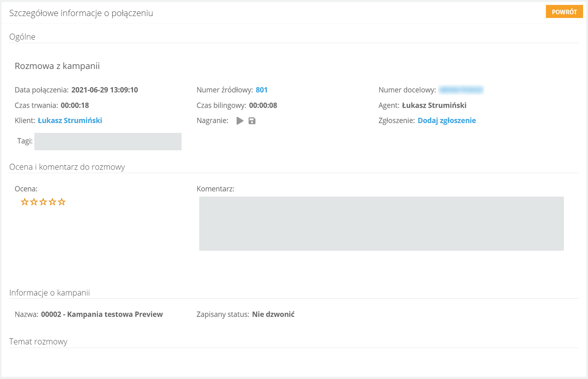The width and height of the screenshot is (588, 379).
Task: Select agent name Łukasz Strumiński
Action: point(434,106)
